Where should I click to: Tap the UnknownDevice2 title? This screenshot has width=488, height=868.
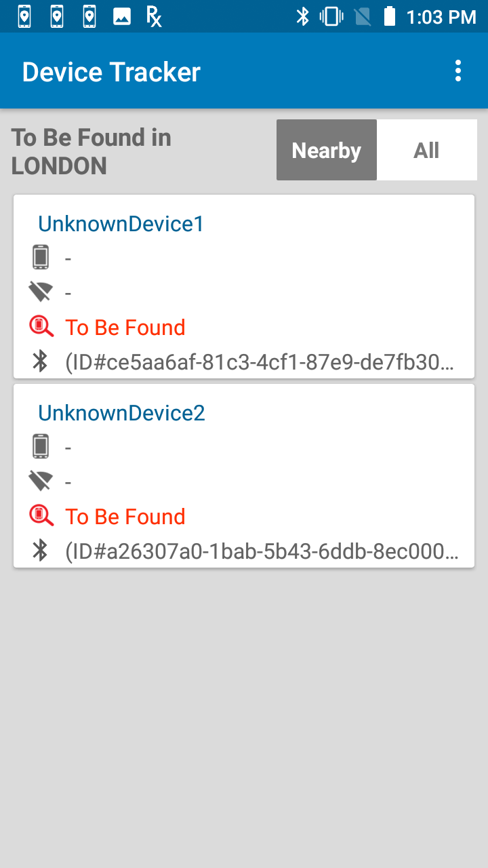point(121,413)
